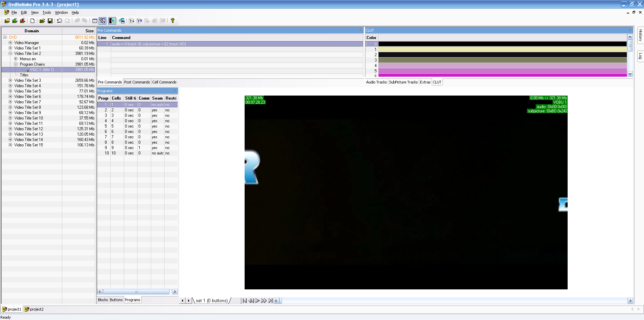Open the History side panel
The image size is (644, 320).
point(640,35)
